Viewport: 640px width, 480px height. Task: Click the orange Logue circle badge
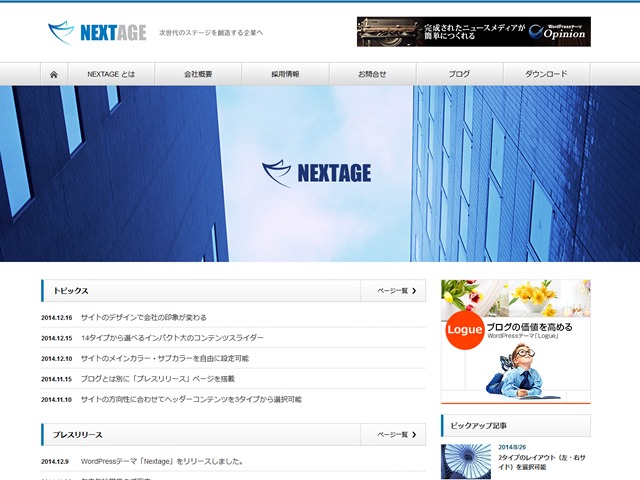coord(464,330)
